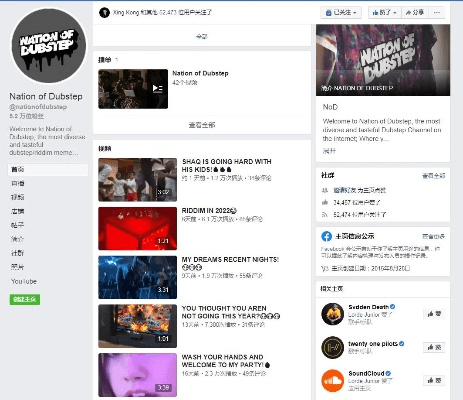Click the Svdden Death page name
This screenshot has height=400, width=463.
(368, 307)
